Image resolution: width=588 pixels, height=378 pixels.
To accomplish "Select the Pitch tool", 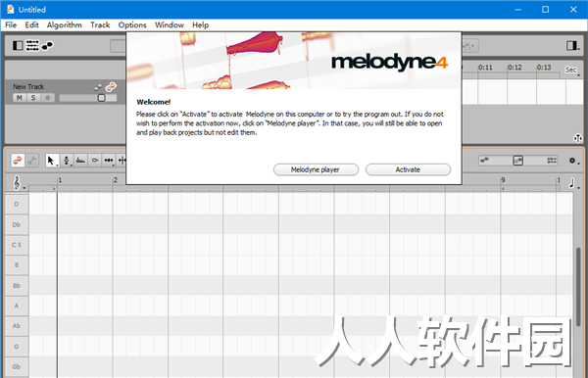I will 67,161.
